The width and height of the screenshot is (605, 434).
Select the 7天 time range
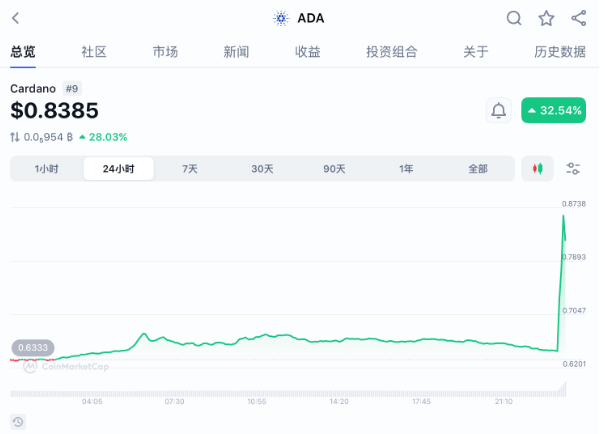point(190,169)
